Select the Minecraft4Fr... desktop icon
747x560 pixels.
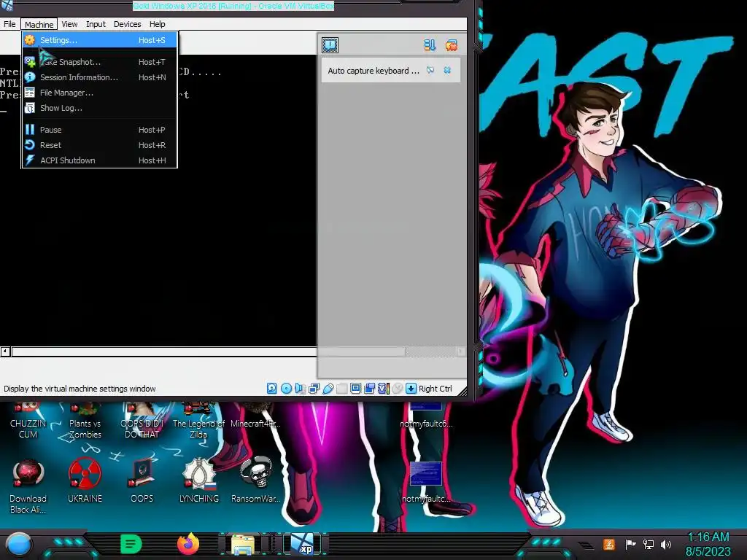pos(255,416)
